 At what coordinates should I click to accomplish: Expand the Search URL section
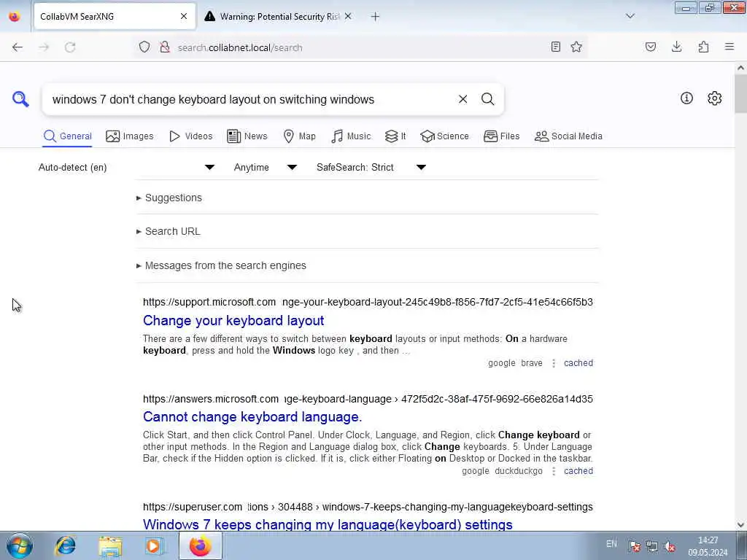(169, 231)
